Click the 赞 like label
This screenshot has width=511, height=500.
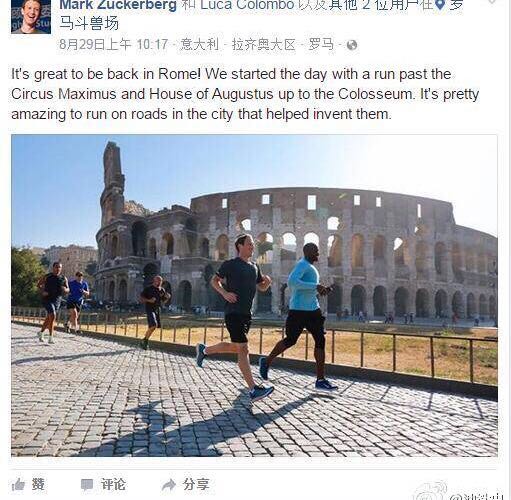(38, 485)
